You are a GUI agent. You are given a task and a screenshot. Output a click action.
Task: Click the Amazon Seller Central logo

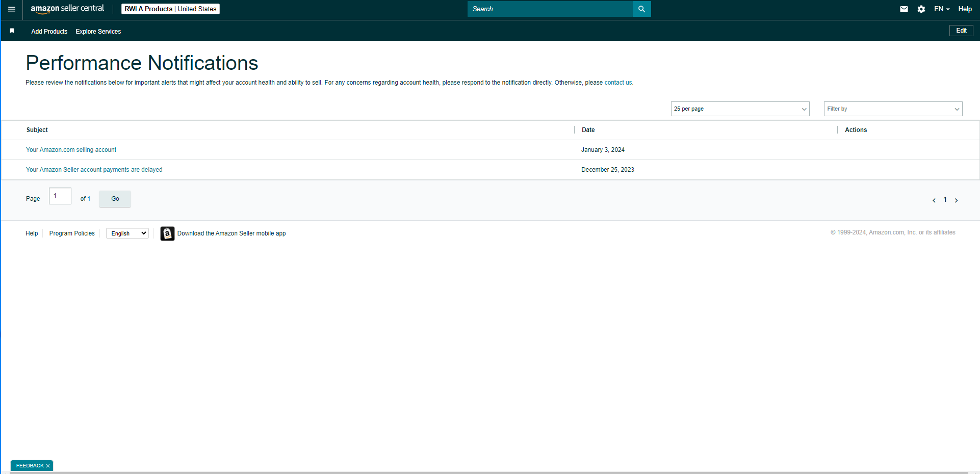click(67, 9)
